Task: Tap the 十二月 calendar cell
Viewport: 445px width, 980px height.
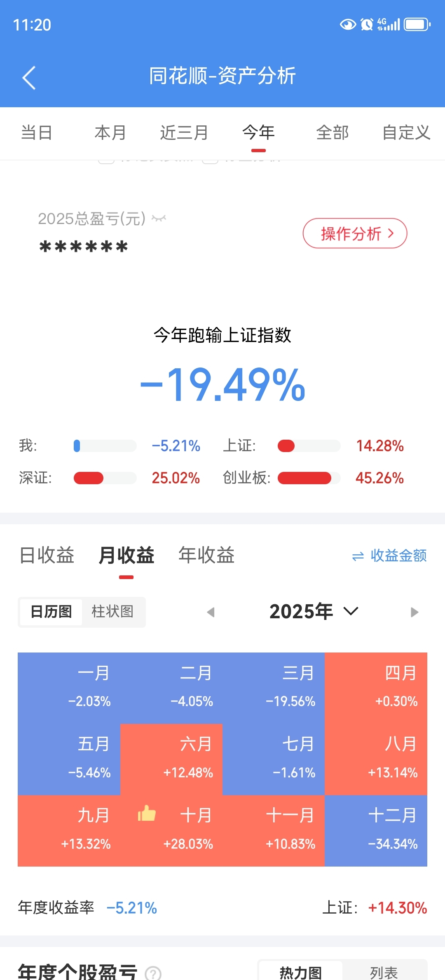Action: [376, 830]
